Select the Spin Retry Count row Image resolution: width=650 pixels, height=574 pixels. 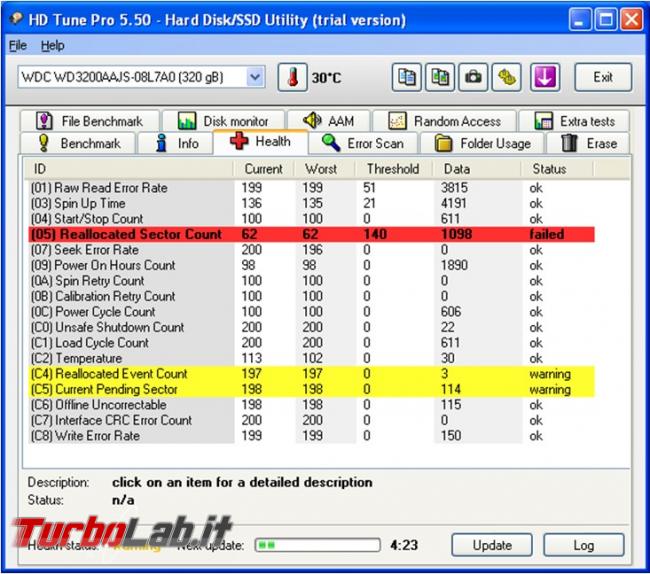(x=312, y=281)
